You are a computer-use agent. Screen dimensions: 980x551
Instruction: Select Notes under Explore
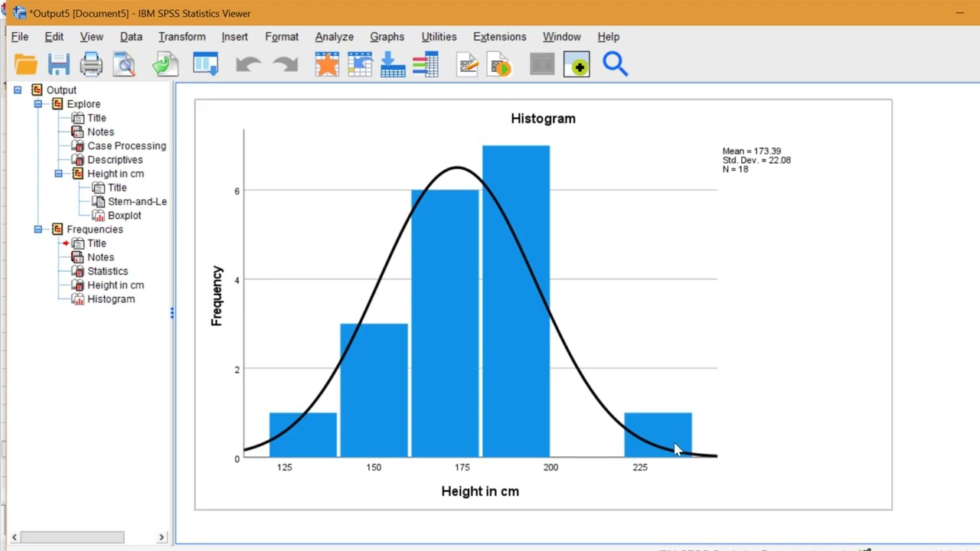(100, 132)
